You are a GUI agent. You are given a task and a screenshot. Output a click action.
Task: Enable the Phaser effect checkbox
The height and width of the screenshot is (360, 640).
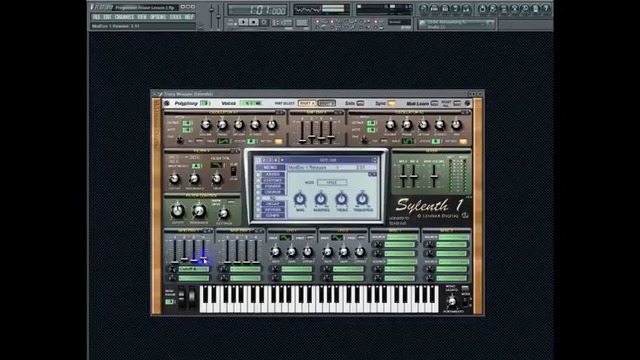pyautogui.click(x=258, y=186)
